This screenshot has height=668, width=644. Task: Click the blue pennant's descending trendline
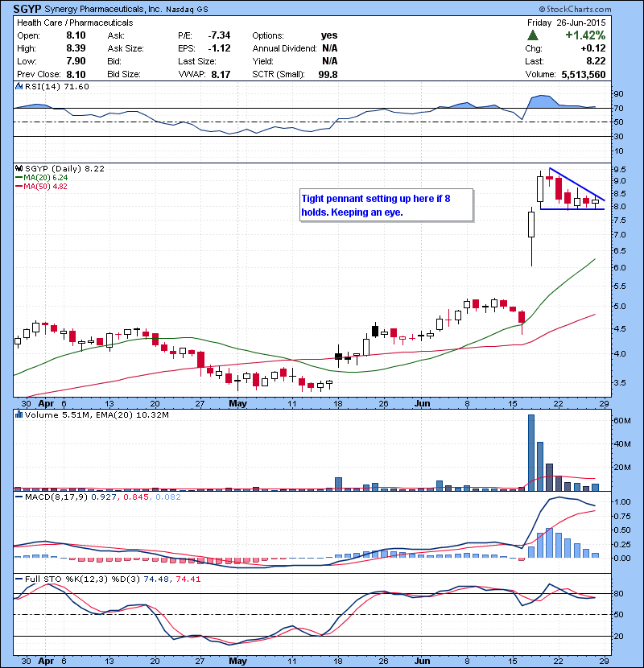576,184
